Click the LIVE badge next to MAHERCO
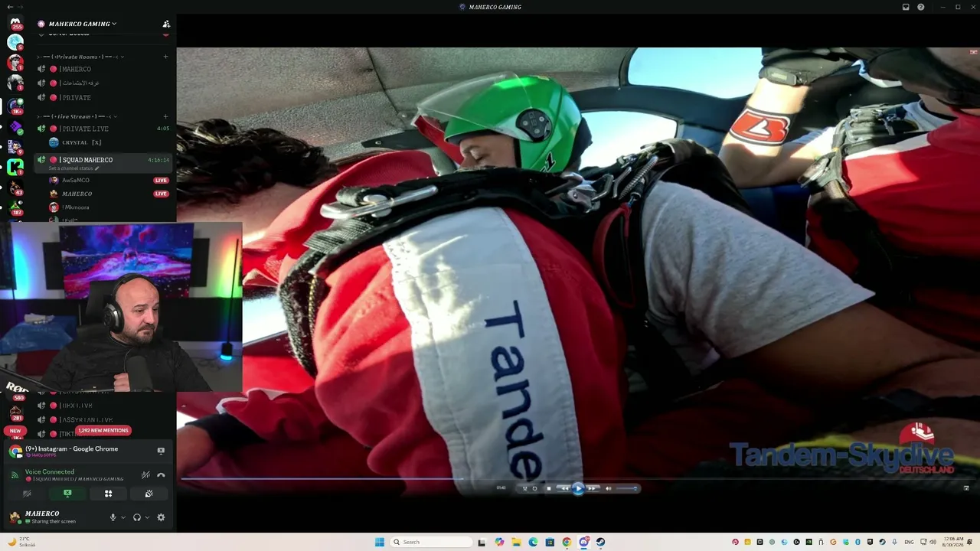Viewport: 980px width, 551px height. [161, 194]
